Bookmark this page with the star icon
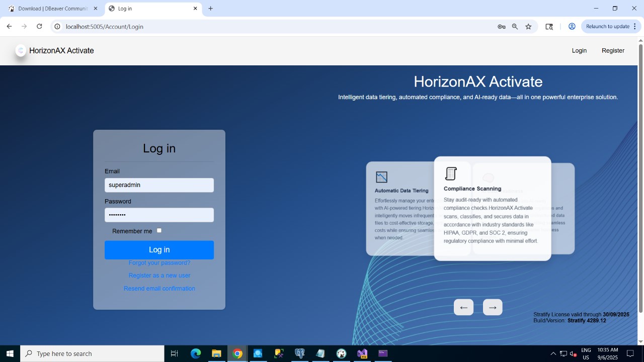 click(528, 27)
